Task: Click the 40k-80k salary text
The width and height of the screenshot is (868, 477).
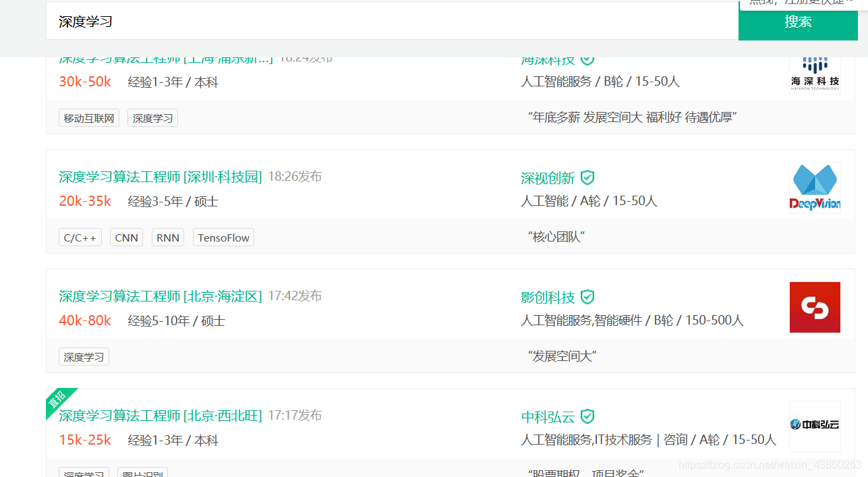Action: 85,320
